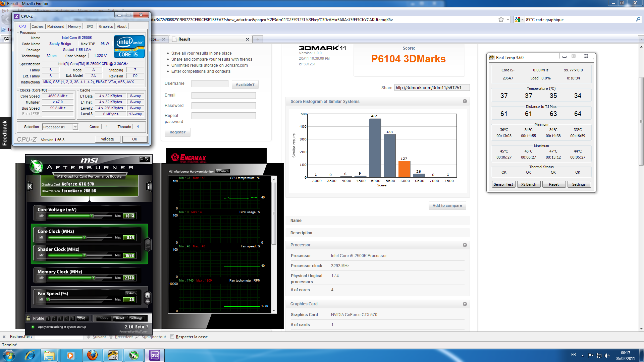Click the Add to compare button
Image resolution: width=644 pixels, height=362 pixels.
pyautogui.click(x=447, y=205)
